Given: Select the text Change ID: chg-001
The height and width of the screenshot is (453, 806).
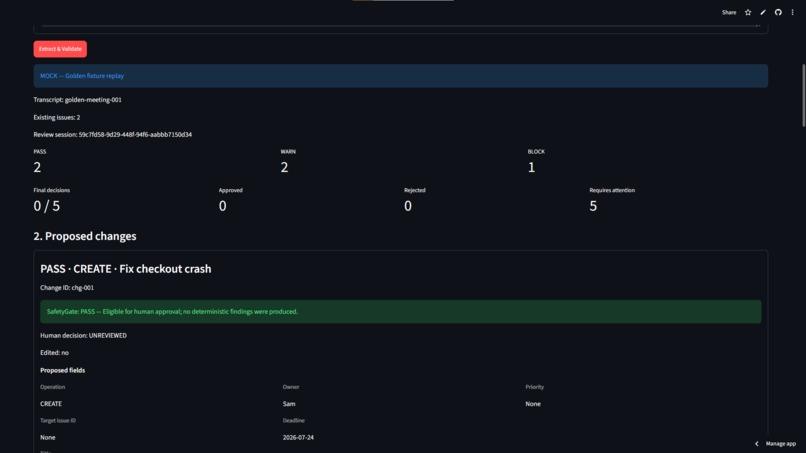Looking at the screenshot, I should [67, 287].
